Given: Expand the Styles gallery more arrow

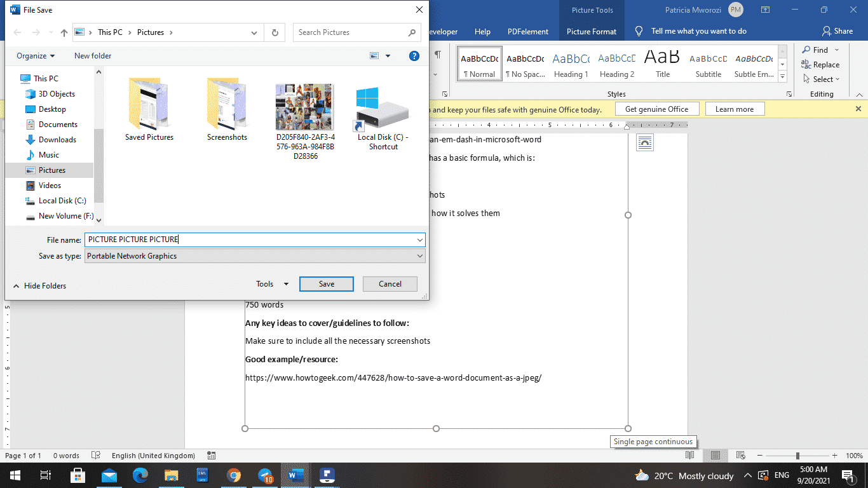Looking at the screenshot, I should [x=783, y=76].
